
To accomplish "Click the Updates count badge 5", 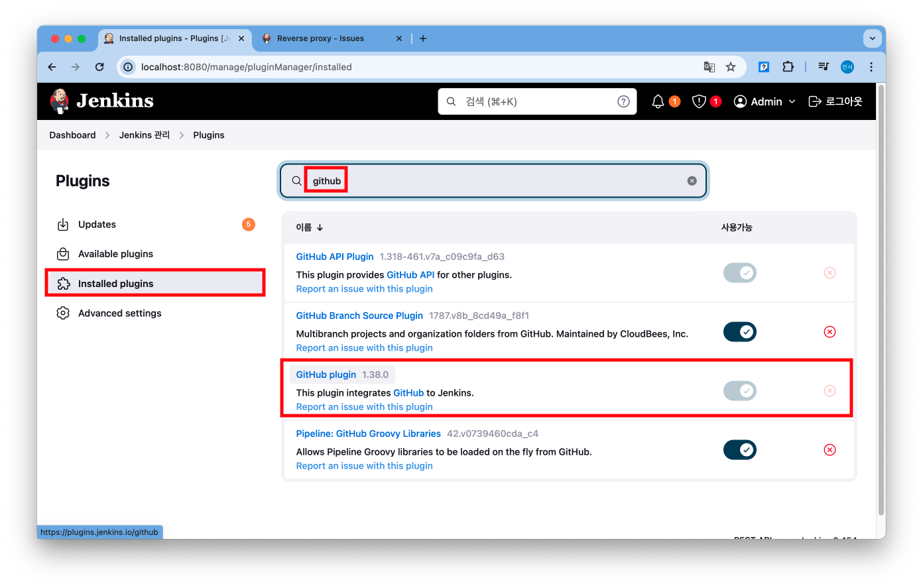I will pyautogui.click(x=249, y=225).
